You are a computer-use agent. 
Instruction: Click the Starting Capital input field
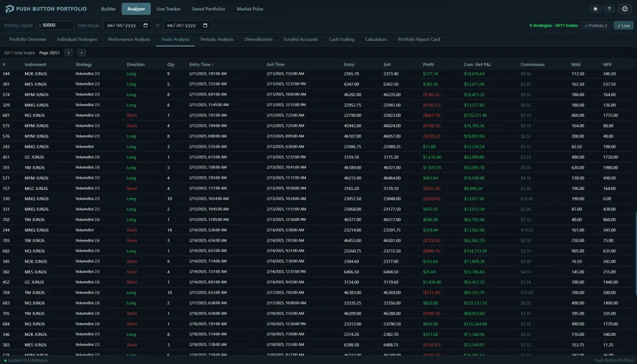(57, 25)
